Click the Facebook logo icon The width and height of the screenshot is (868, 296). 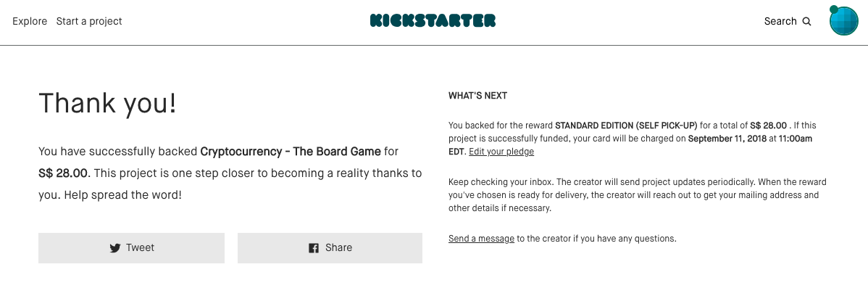coord(314,248)
